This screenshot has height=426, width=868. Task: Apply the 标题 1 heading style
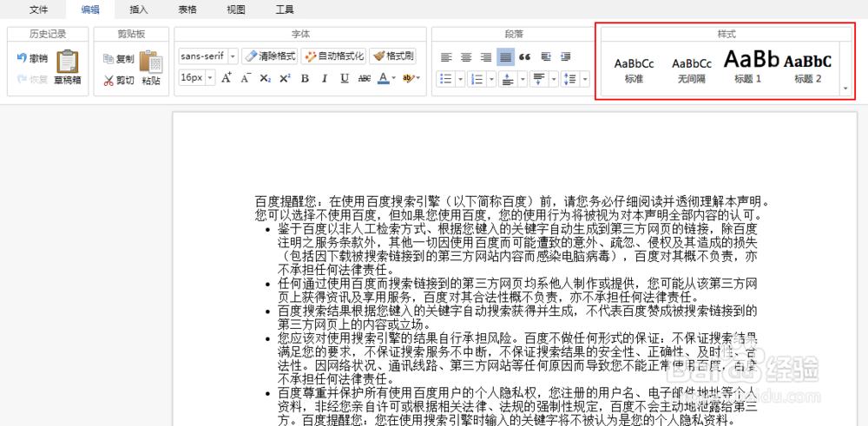click(x=751, y=68)
